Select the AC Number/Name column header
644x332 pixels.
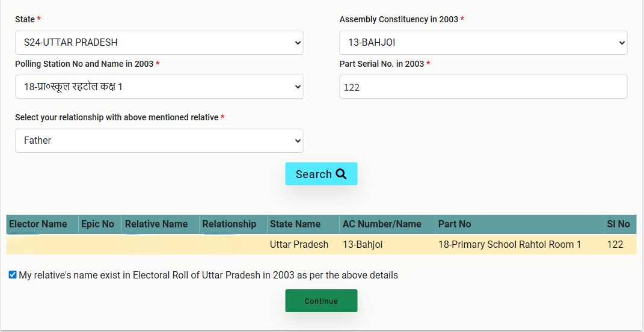tap(382, 224)
